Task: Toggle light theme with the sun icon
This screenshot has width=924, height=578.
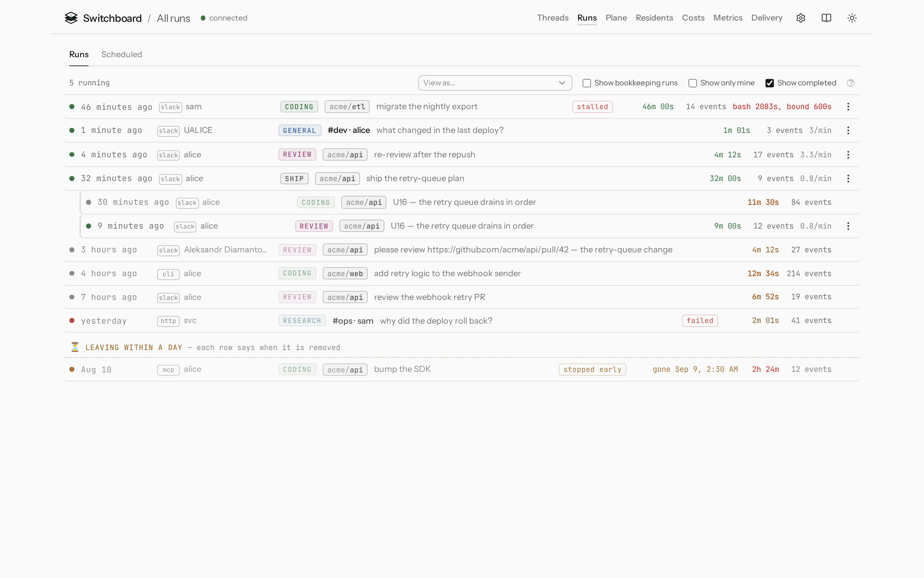Action: (852, 18)
